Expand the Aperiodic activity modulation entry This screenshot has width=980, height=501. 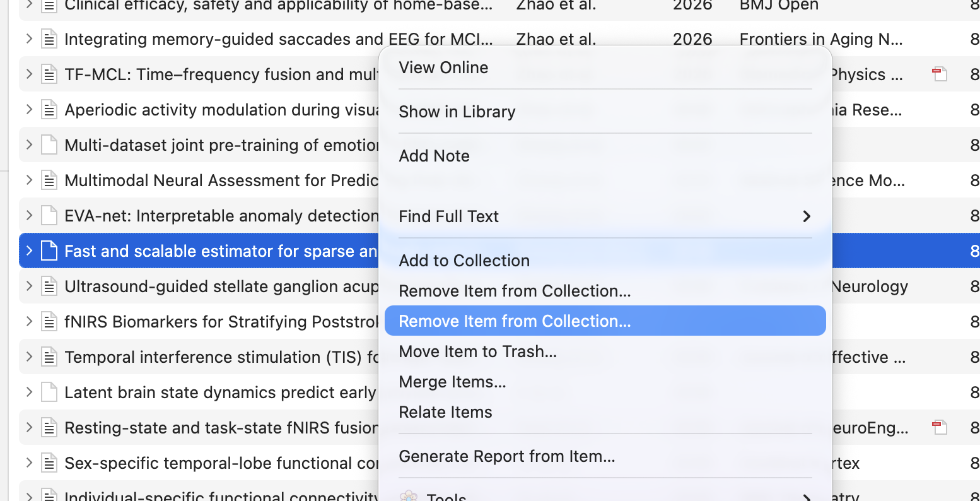click(x=29, y=109)
